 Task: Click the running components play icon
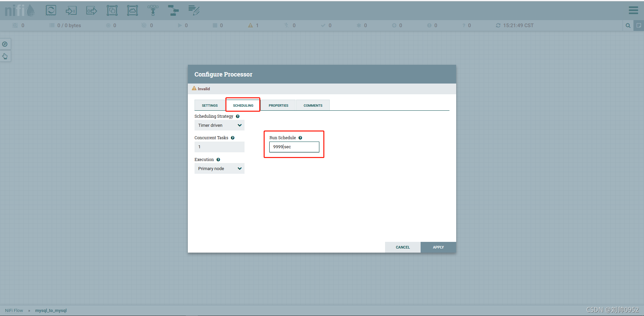pyautogui.click(x=180, y=25)
